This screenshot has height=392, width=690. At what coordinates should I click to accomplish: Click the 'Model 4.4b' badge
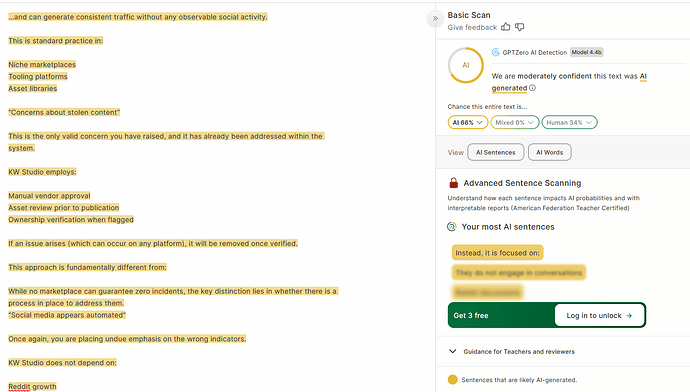587,52
